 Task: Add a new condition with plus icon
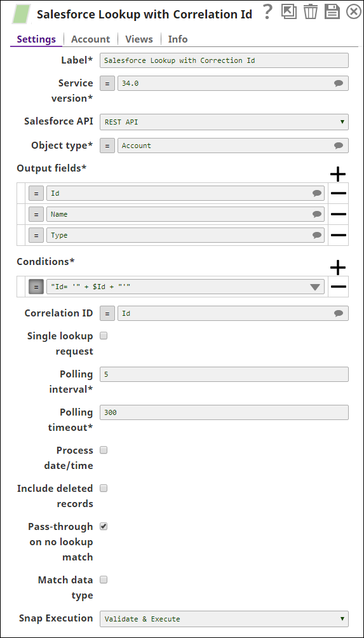click(x=338, y=268)
